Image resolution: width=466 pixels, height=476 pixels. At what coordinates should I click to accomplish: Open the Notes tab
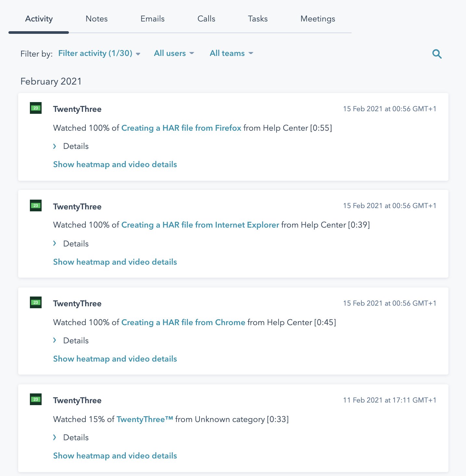pyautogui.click(x=97, y=19)
